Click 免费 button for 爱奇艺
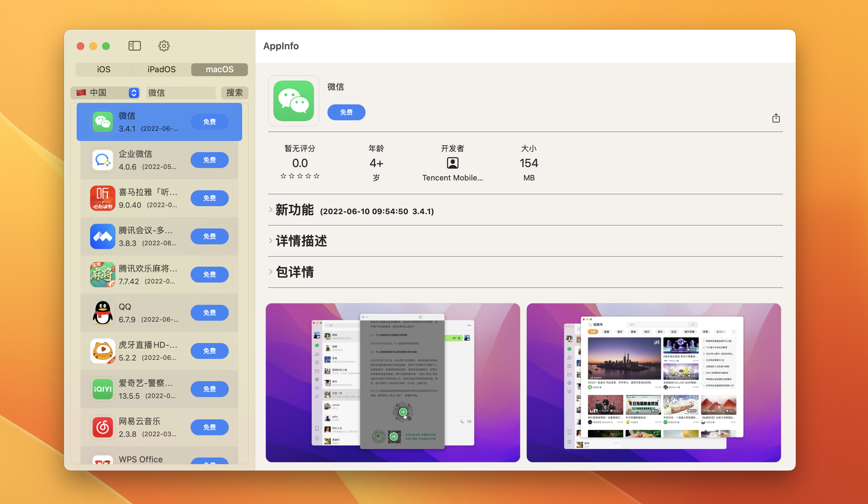868x504 pixels. [x=209, y=389]
